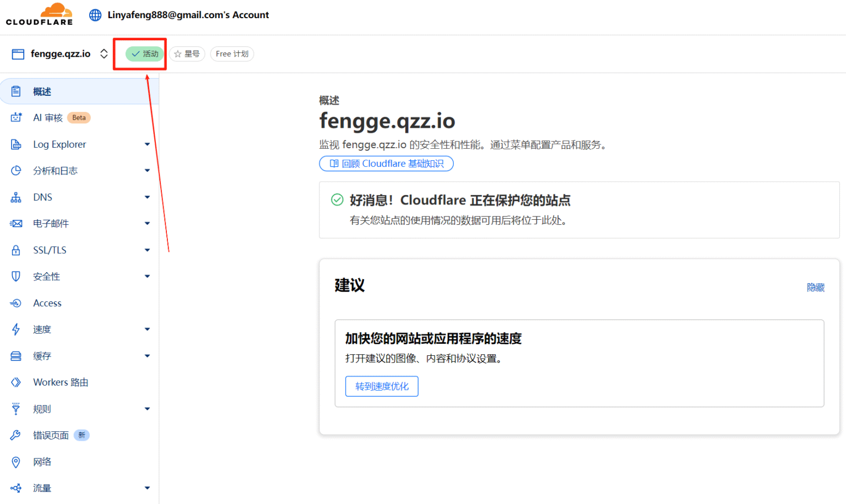Click Linyafeng888@gmail.com's Account header
The height and width of the screenshot is (504, 846).
188,15
